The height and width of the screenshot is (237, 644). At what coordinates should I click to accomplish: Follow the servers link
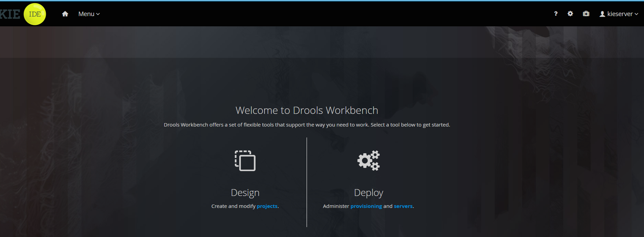coord(403,206)
